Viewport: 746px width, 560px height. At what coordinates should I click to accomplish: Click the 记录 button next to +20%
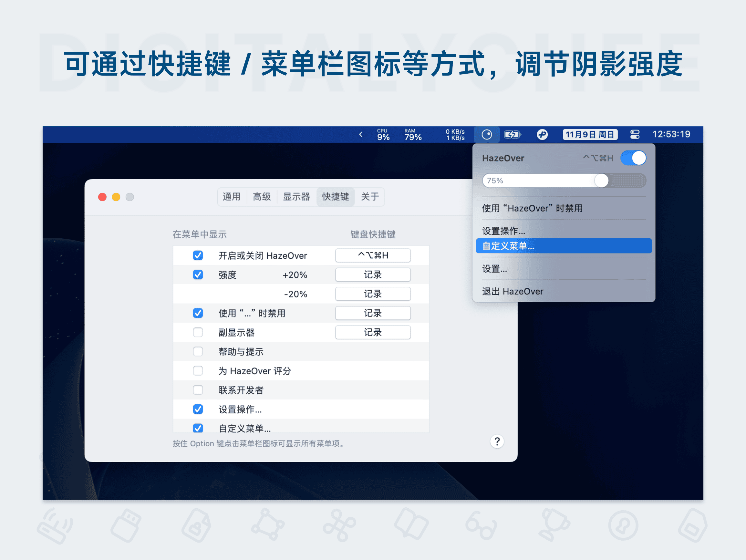pos(373,275)
